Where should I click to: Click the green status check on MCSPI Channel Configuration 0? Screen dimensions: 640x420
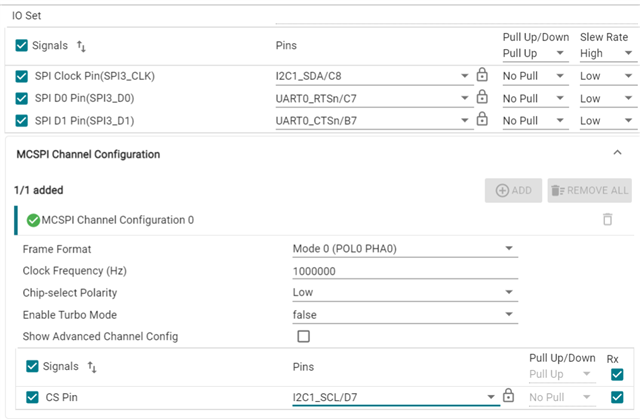pos(33,220)
